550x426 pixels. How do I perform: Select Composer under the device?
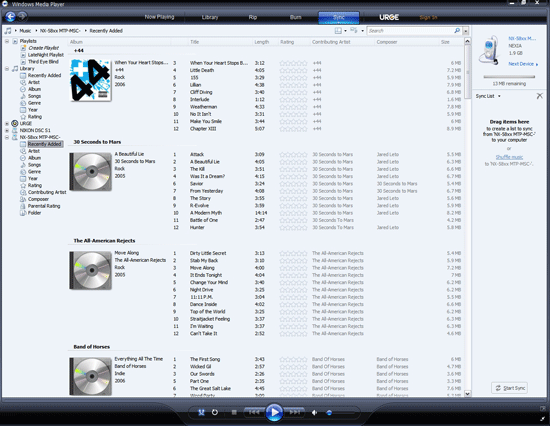[38, 199]
